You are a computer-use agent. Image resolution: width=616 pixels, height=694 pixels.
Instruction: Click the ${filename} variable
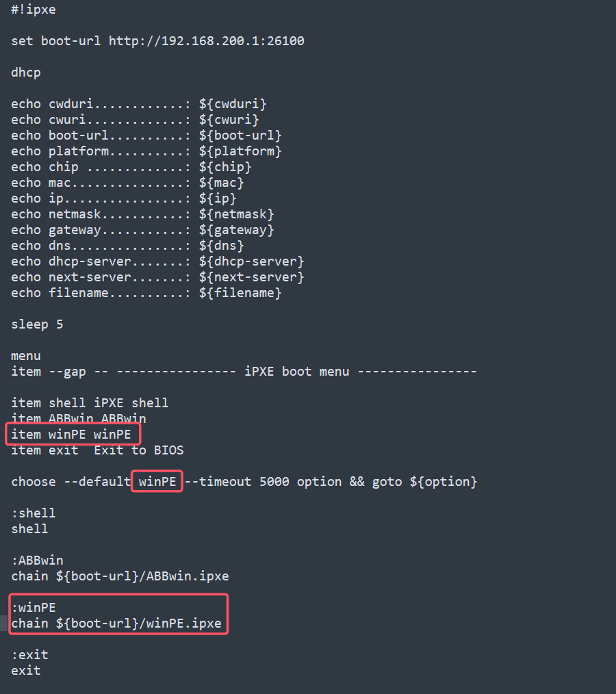240,293
